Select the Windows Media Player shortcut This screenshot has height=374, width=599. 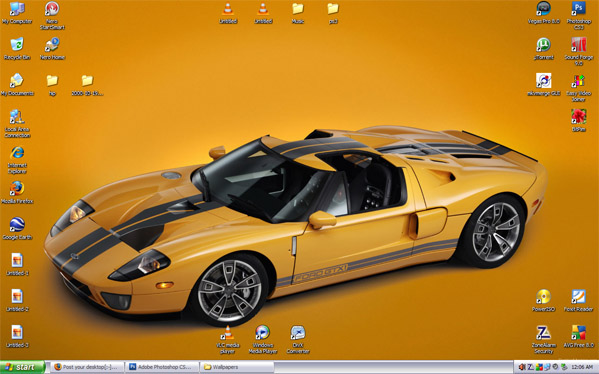(263, 340)
